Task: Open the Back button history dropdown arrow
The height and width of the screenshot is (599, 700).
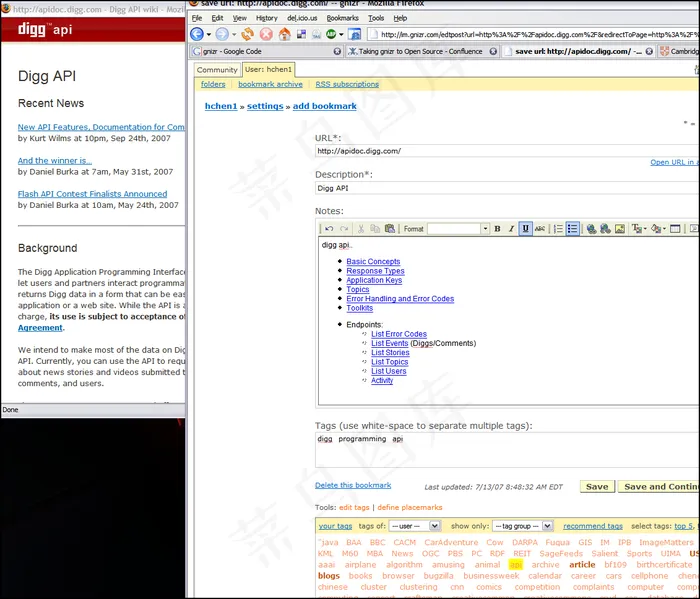Action: coord(208,34)
